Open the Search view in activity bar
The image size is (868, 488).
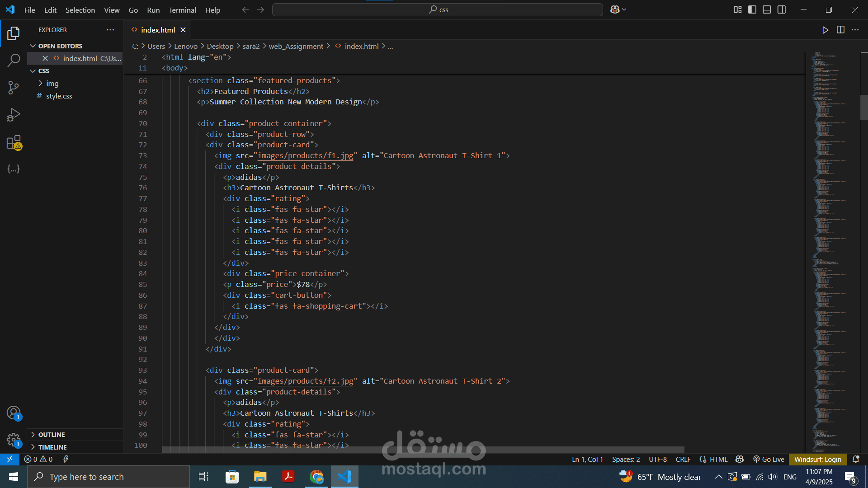(x=14, y=60)
